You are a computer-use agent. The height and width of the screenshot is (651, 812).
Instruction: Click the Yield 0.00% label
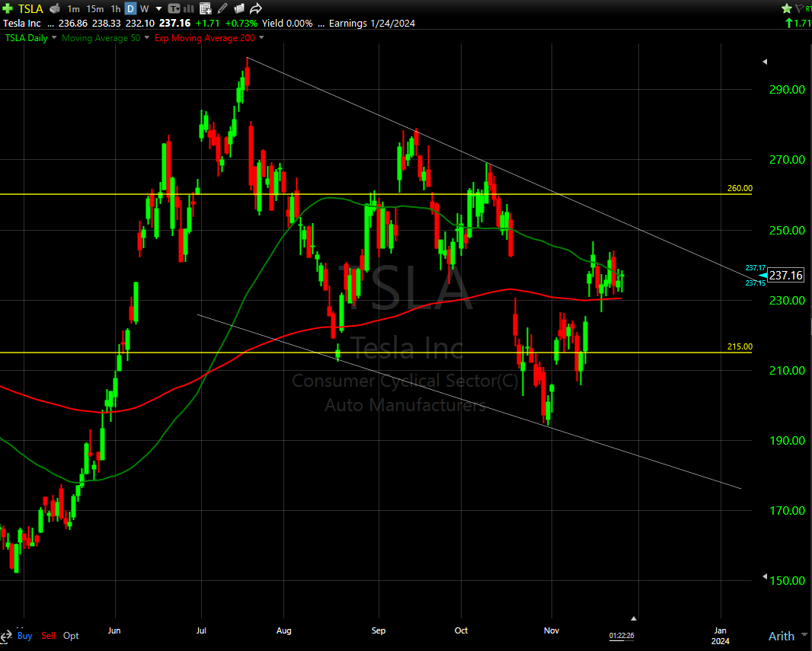point(287,24)
